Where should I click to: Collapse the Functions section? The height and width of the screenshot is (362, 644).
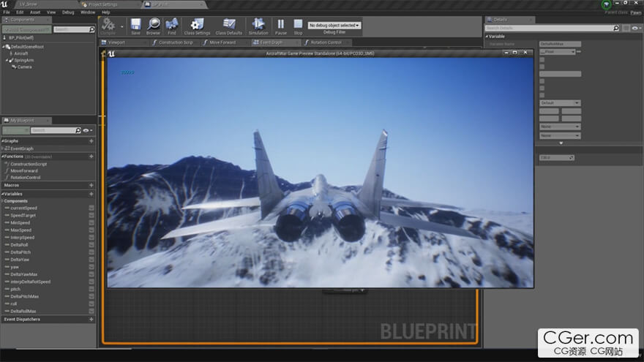(2, 157)
